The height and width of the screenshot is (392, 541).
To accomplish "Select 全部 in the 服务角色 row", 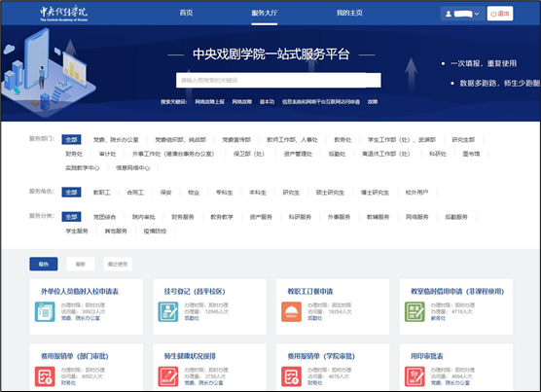I will click(71, 193).
